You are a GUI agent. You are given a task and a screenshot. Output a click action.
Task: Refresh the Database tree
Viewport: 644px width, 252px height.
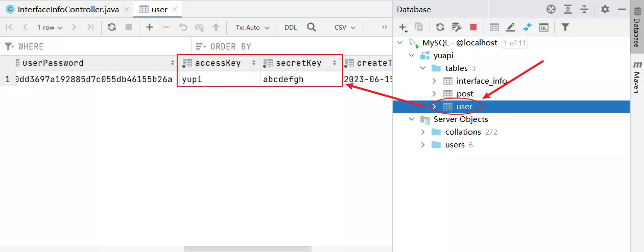pos(440,28)
